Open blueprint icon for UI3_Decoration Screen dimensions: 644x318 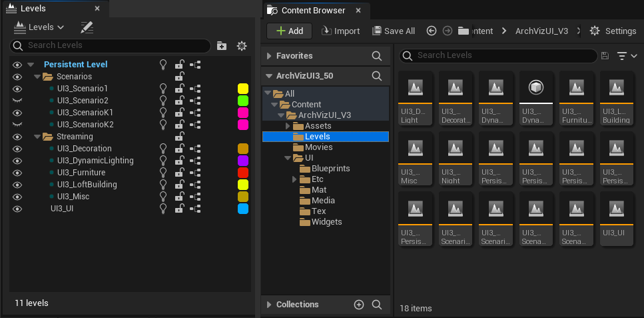195,149
